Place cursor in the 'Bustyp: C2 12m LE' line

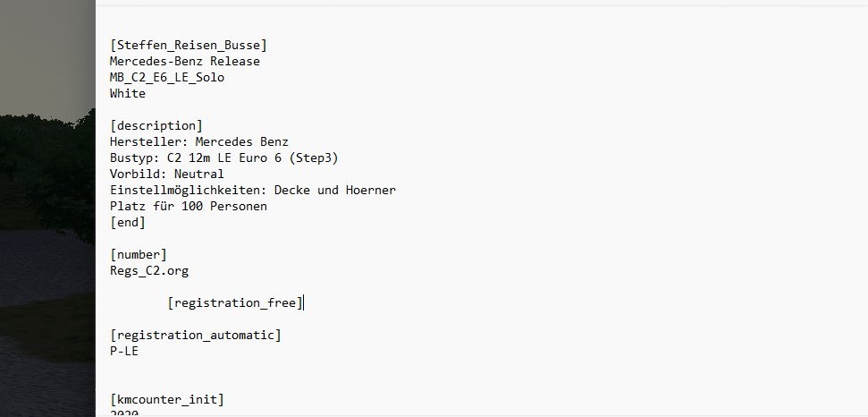click(223, 157)
